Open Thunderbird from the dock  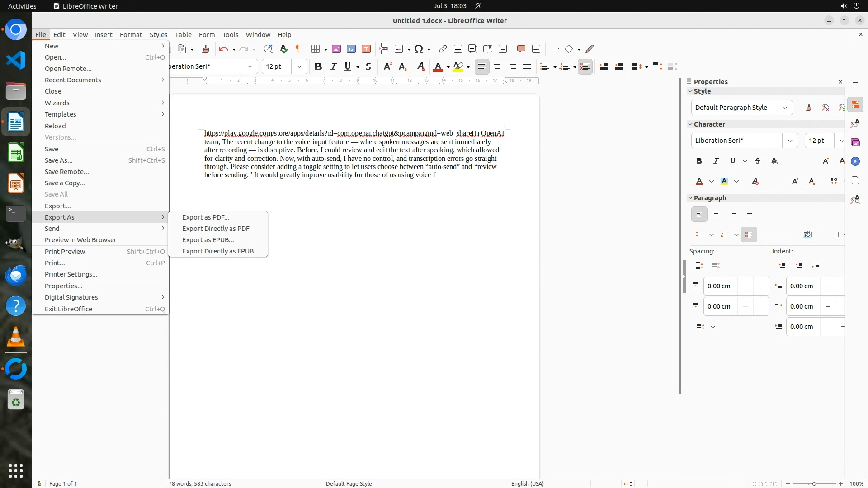(16, 275)
